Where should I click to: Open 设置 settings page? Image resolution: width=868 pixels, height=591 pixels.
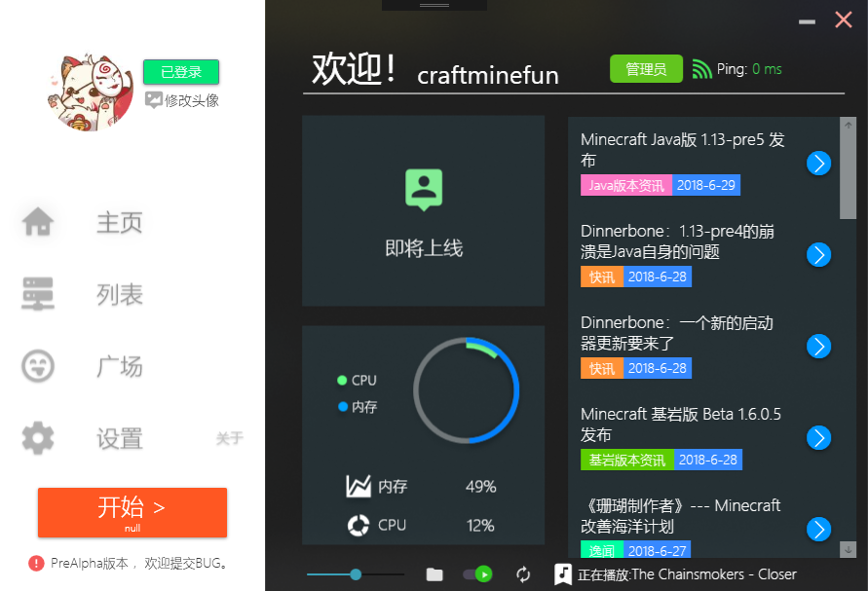coord(120,438)
